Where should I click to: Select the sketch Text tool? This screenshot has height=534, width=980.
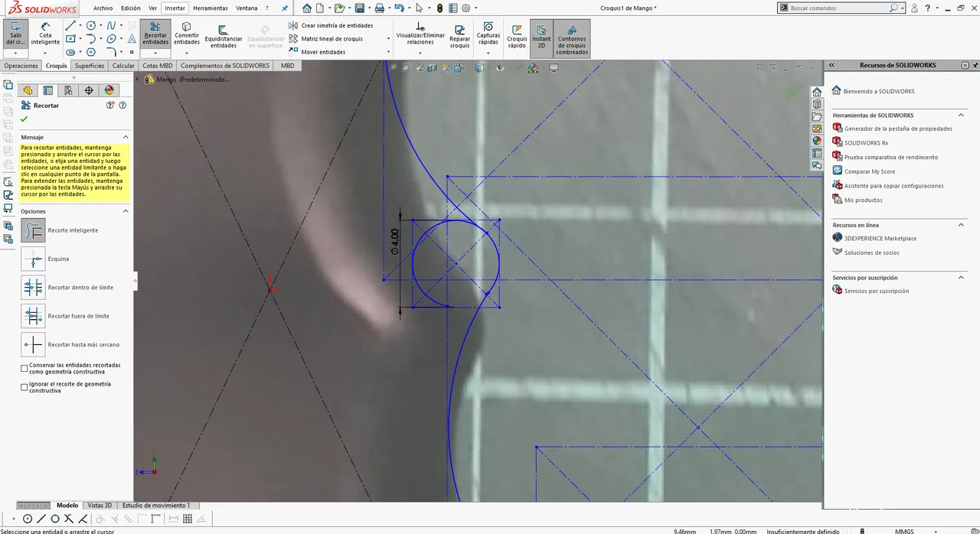coord(132,38)
